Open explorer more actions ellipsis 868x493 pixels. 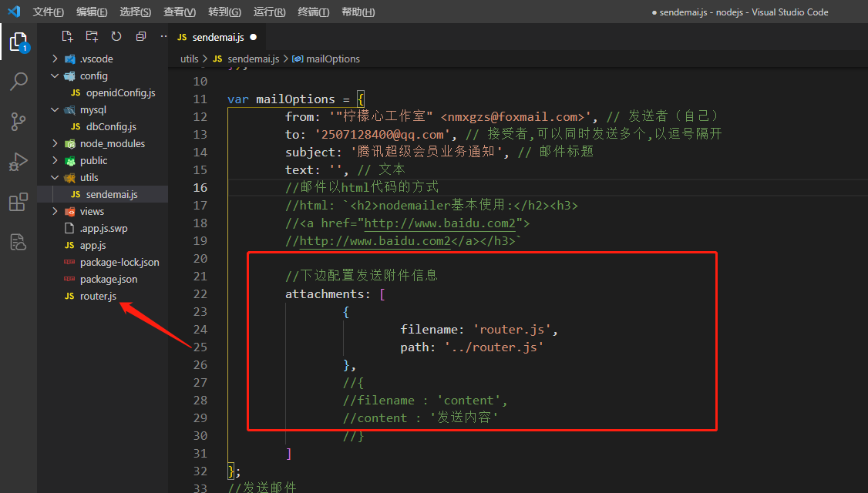[x=163, y=36]
